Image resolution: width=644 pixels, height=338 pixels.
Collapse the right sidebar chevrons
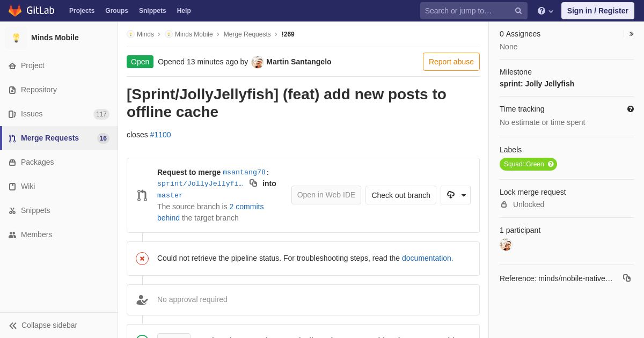[x=632, y=34]
